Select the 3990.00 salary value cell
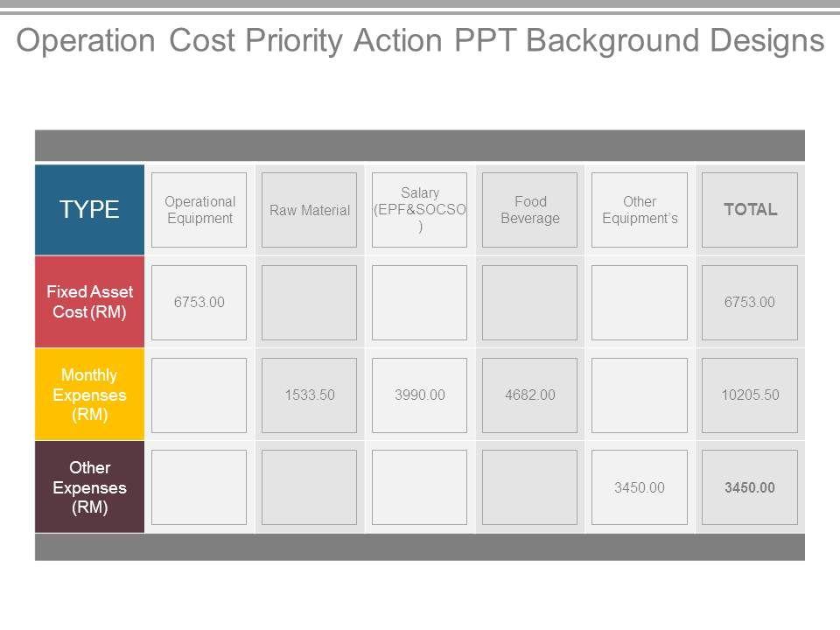 [x=419, y=395]
